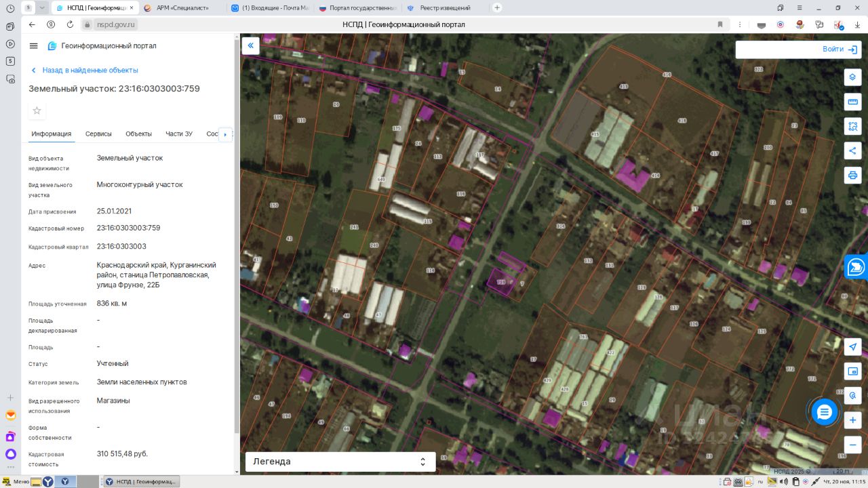Click the ru keyboard layout indicator
The height and width of the screenshot is (488, 868).
click(x=760, y=482)
